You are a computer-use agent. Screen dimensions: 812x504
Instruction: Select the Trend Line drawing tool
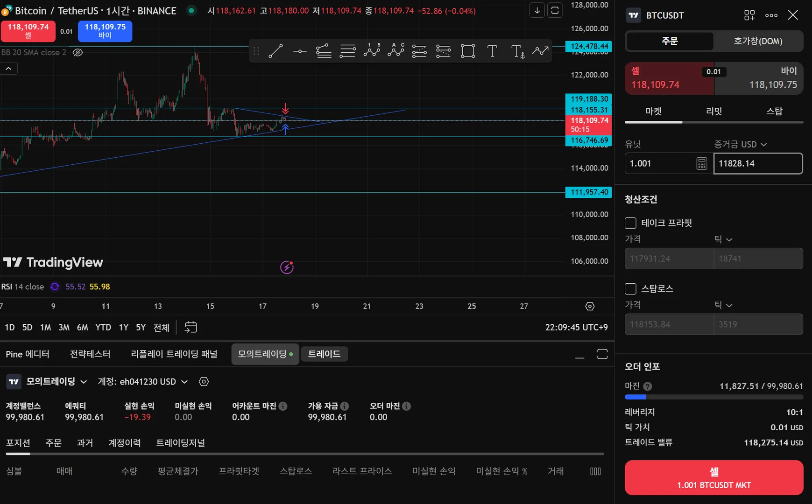(x=275, y=51)
